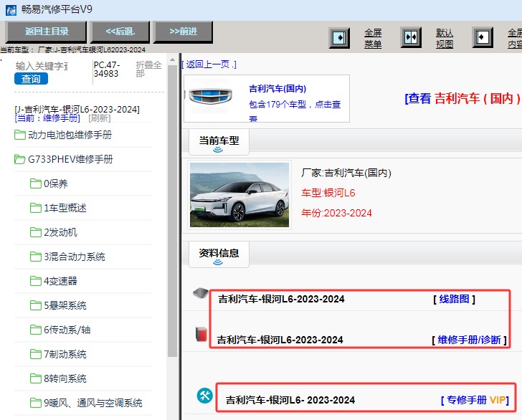Viewport: 522px width, 420px height.
Task: Click folder icon next to 9暖风、通风与空调系统
Action: point(36,403)
